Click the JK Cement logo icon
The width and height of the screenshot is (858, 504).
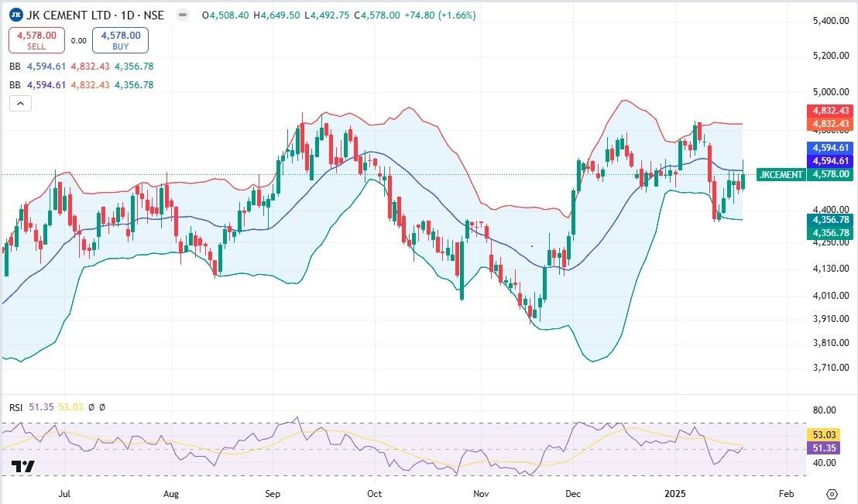[x=16, y=15]
